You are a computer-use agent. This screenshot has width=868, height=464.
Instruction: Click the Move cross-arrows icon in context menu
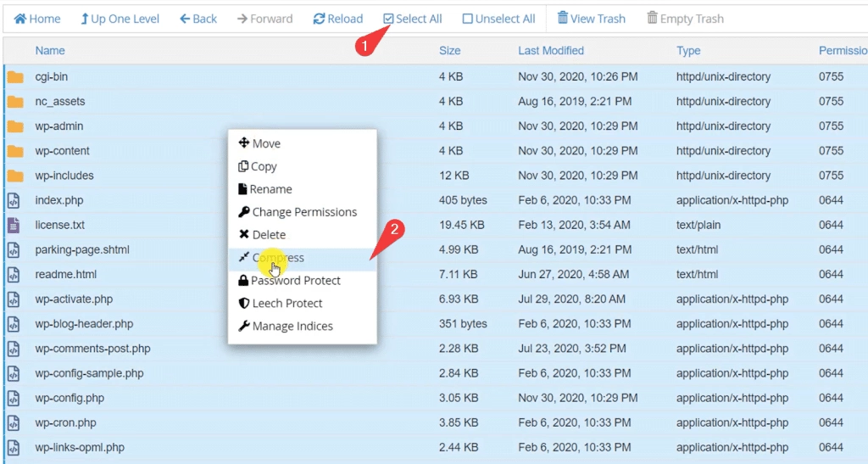243,143
